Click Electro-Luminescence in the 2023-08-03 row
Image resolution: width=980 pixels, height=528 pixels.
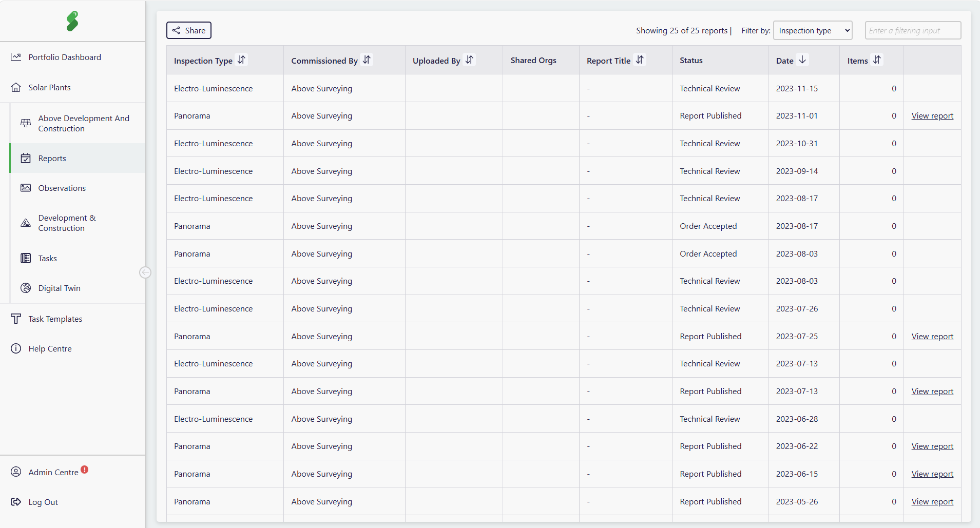click(x=213, y=281)
